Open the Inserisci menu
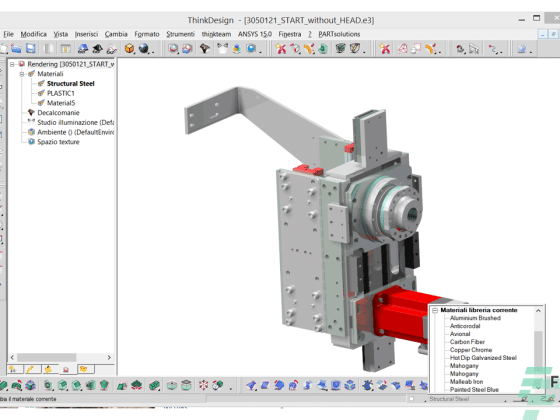Image resolution: width=560 pixels, height=420 pixels. [86, 34]
